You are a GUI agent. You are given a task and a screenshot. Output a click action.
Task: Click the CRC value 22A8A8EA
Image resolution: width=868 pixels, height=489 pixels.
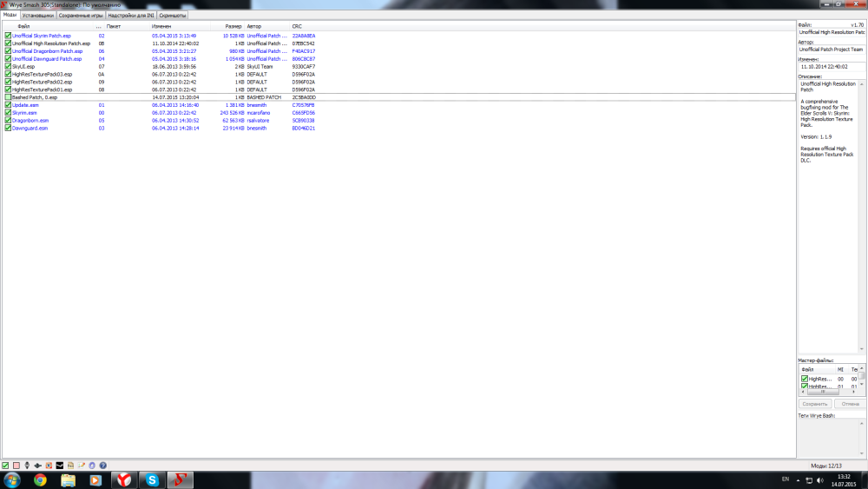(303, 36)
